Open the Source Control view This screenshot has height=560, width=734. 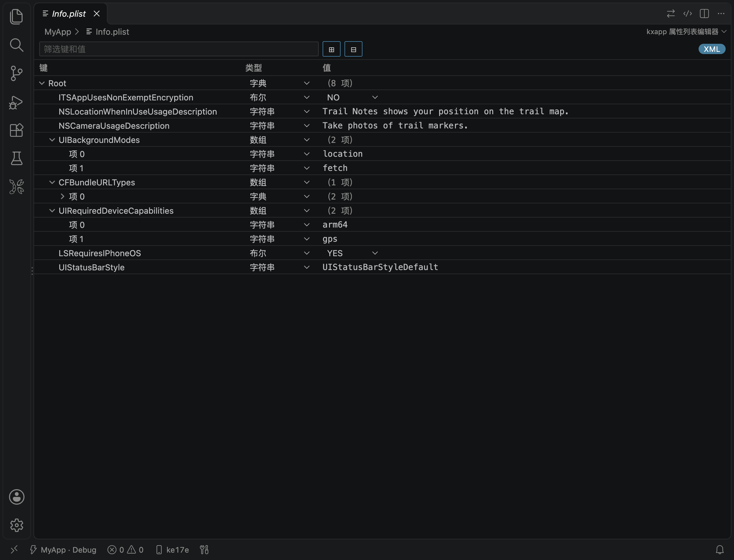click(16, 73)
